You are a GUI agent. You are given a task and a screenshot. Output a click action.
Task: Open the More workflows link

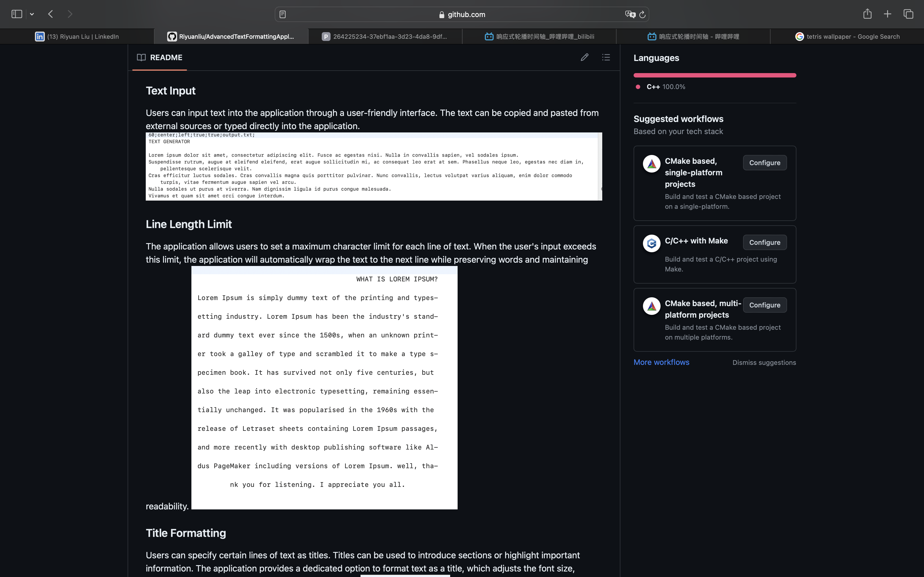[661, 362]
